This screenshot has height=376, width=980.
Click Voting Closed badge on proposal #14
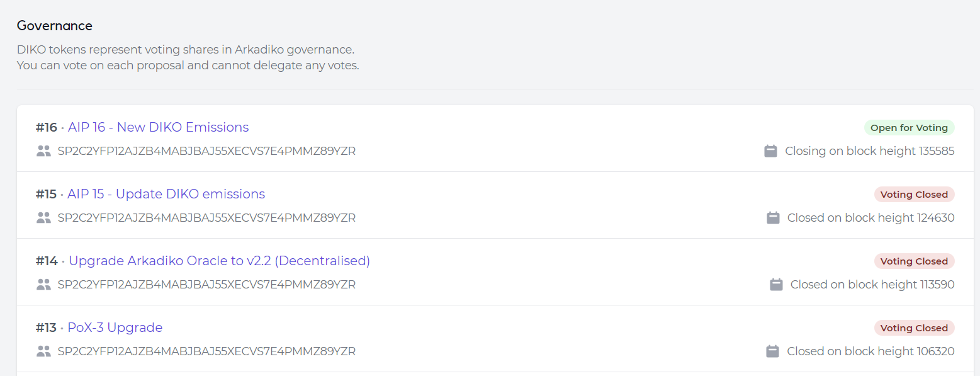pyautogui.click(x=914, y=261)
